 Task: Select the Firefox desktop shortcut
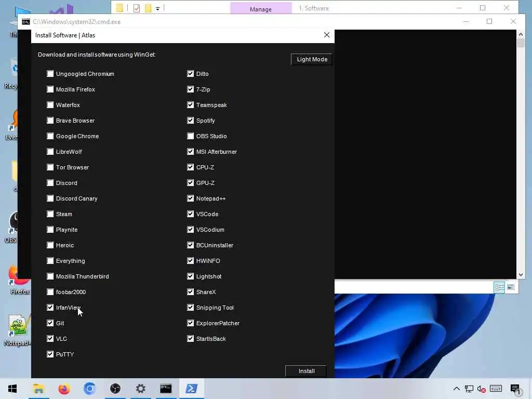(x=20, y=280)
